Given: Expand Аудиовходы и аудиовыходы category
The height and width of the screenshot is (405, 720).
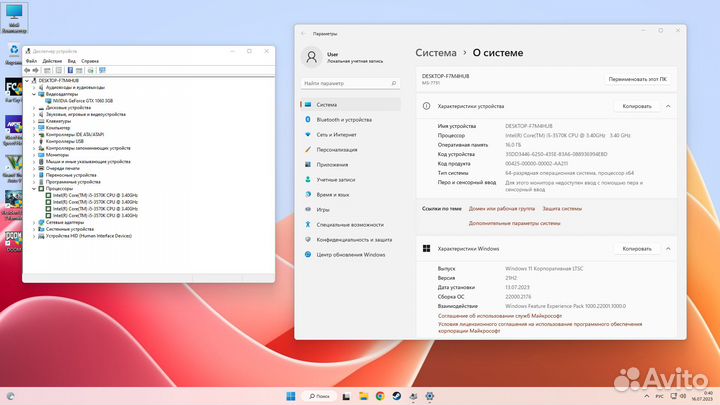Looking at the screenshot, I should (34, 87).
